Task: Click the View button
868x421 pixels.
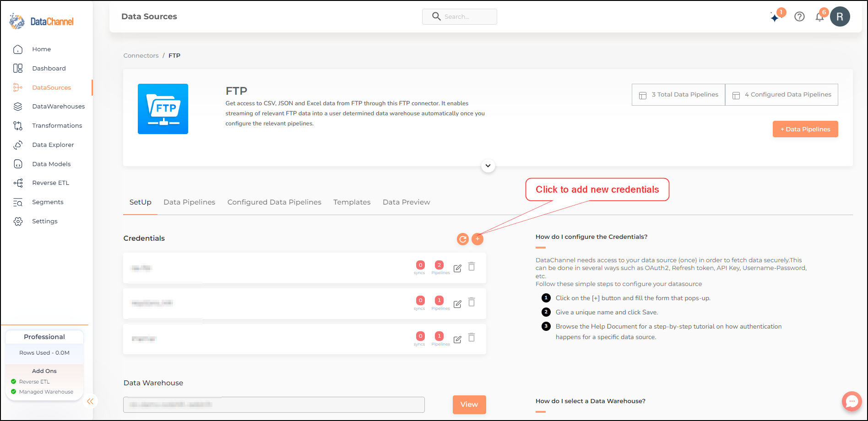Action: pos(469,405)
